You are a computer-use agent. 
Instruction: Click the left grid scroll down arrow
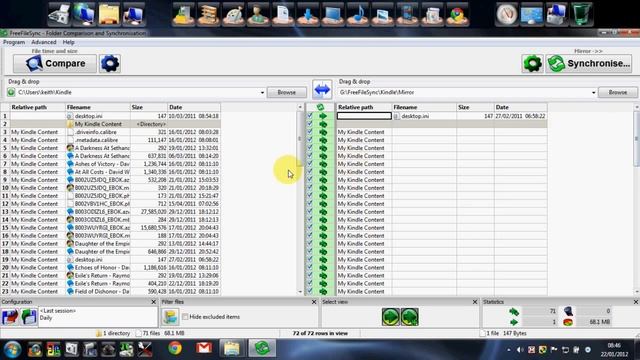[300, 292]
